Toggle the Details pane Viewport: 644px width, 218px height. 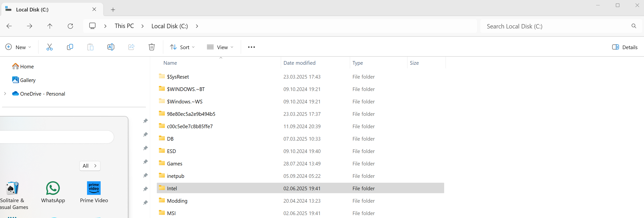(625, 47)
